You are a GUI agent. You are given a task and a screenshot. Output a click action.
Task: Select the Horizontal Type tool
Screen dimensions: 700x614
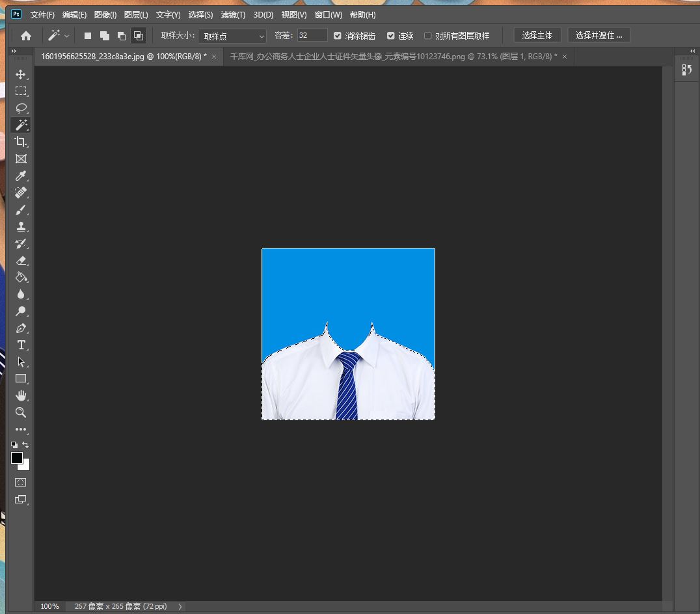click(x=21, y=345)
